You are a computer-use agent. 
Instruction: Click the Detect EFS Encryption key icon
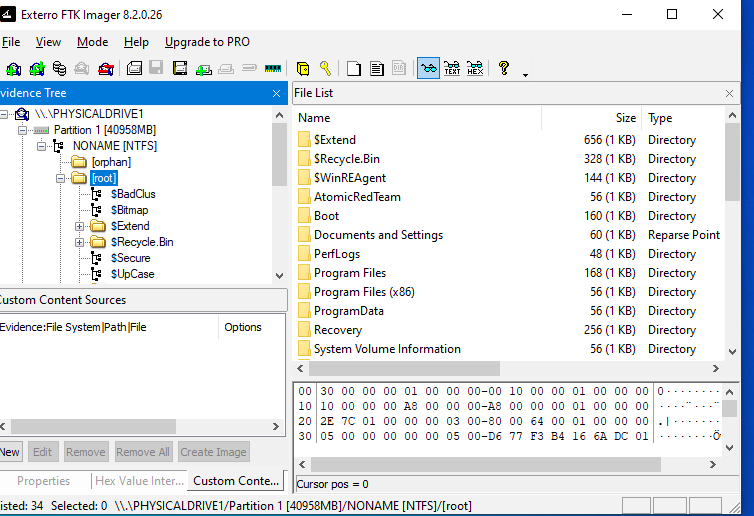(325, 69)
